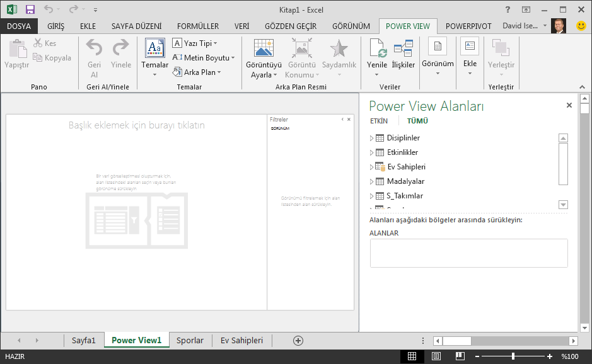Switch to Normal view in status bar
Image resolution: width=592 pixels, height=364 pixels.
coord(412,356)
